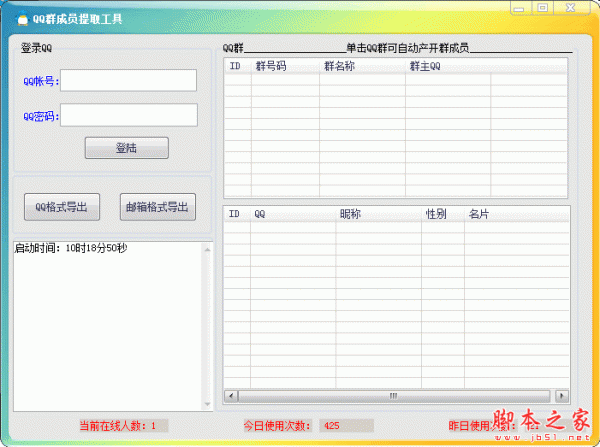Click the QQ密码 input field
600x447 pixels.
[129, 115]
